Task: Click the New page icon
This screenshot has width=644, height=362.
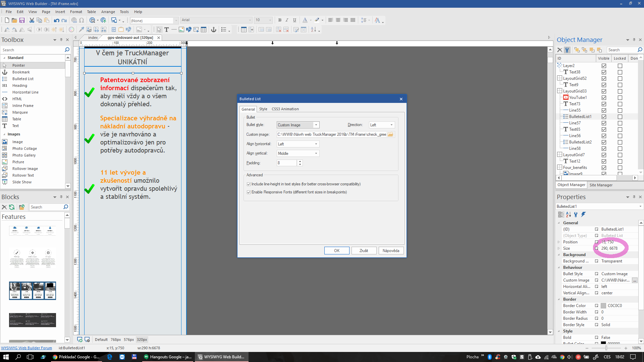Action: (7, 20)
